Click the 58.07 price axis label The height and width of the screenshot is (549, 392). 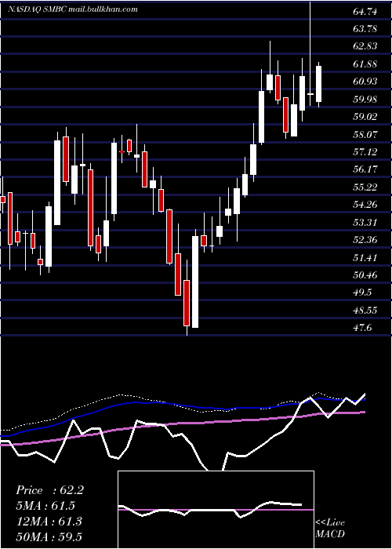365,134
